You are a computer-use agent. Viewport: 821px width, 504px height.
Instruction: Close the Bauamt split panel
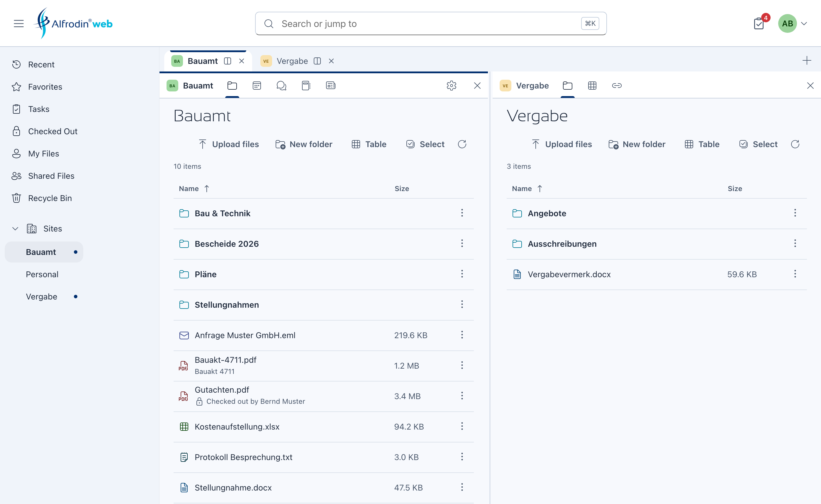click(x=477, y=86)
